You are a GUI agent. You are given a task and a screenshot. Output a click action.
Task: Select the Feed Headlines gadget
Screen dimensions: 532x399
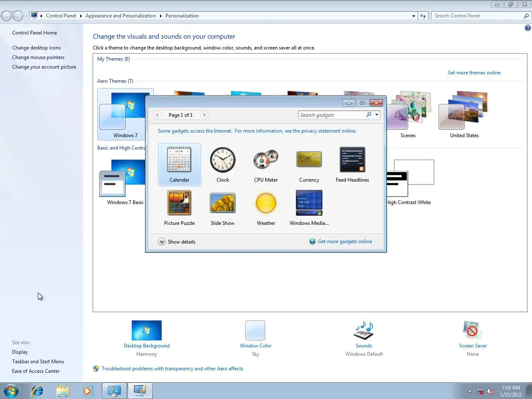[352, 165]
